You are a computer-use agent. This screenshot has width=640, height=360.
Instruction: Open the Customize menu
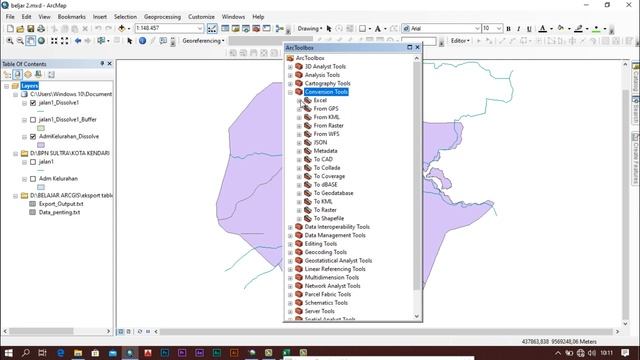201,17
